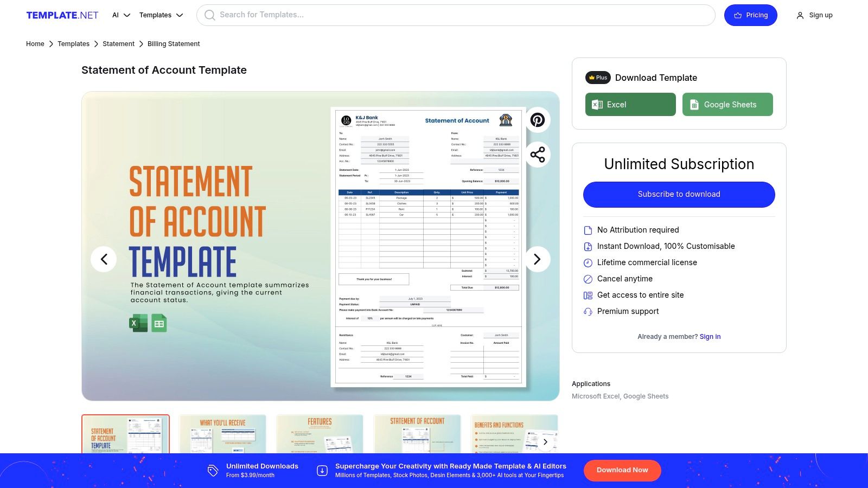Click the Download Now banner button
This screenshot has height=488, width=868.
click(622, 470)
